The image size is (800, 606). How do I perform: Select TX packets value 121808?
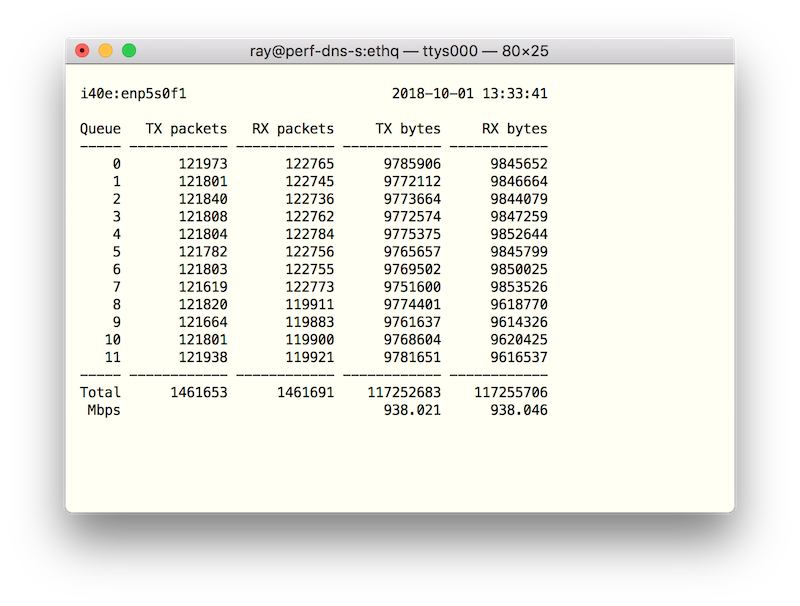coord(203,217)
